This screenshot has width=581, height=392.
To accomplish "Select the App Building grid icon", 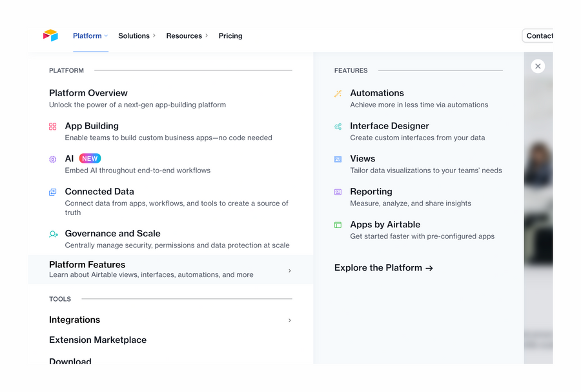I will 53,126.
